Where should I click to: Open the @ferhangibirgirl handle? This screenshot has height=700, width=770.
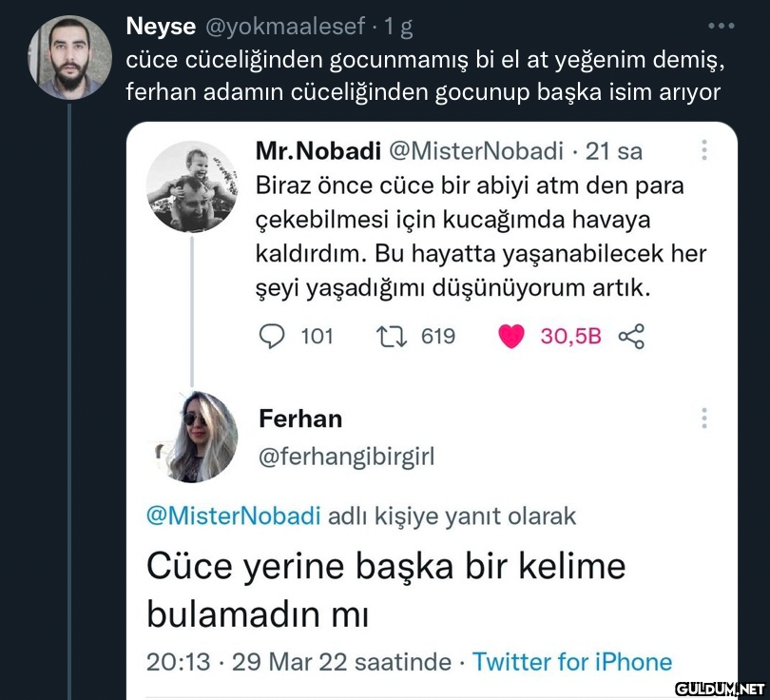346,457
